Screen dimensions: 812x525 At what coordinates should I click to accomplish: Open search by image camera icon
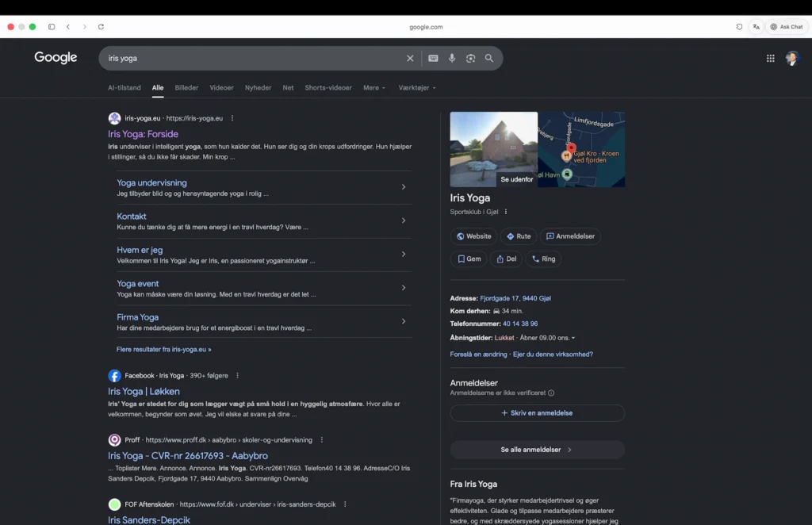click(470, 59)
